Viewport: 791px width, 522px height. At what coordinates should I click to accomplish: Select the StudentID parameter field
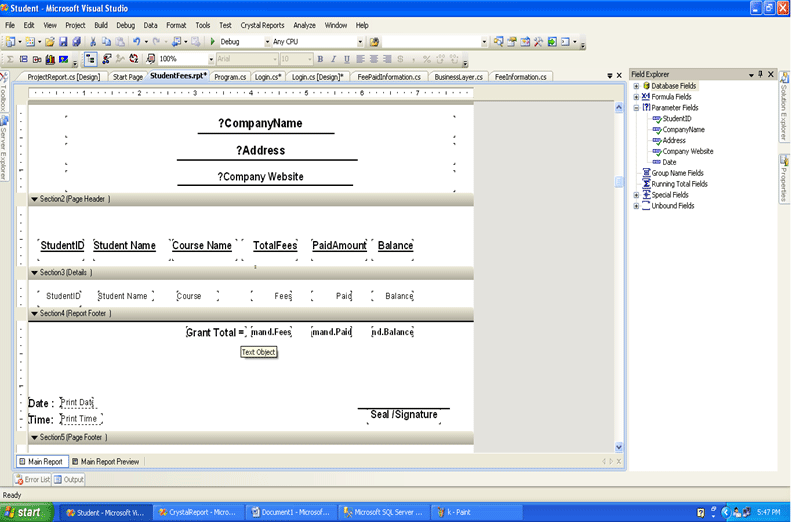click(x=676, y=119)
